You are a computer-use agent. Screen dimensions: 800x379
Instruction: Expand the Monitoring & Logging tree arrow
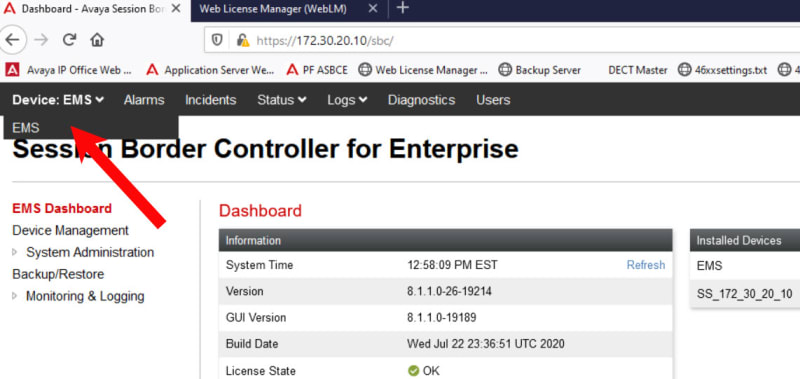(x=15, y=296)
